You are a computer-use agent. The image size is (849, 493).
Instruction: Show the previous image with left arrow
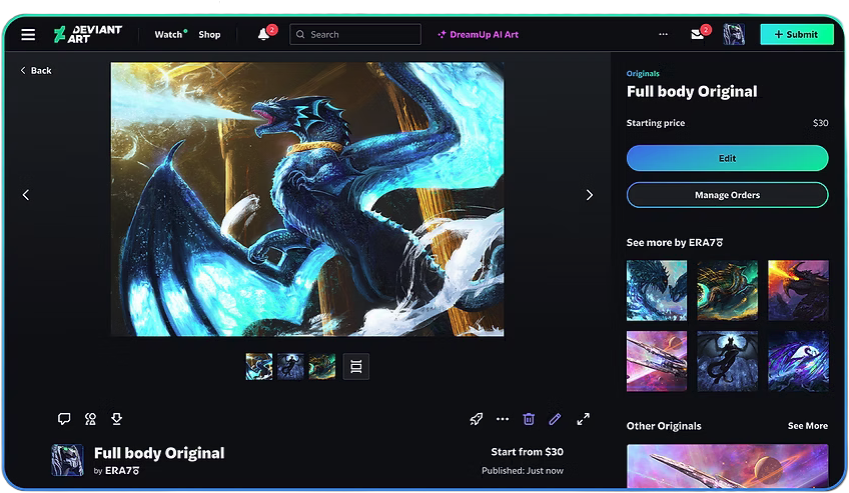coord(26,195)
